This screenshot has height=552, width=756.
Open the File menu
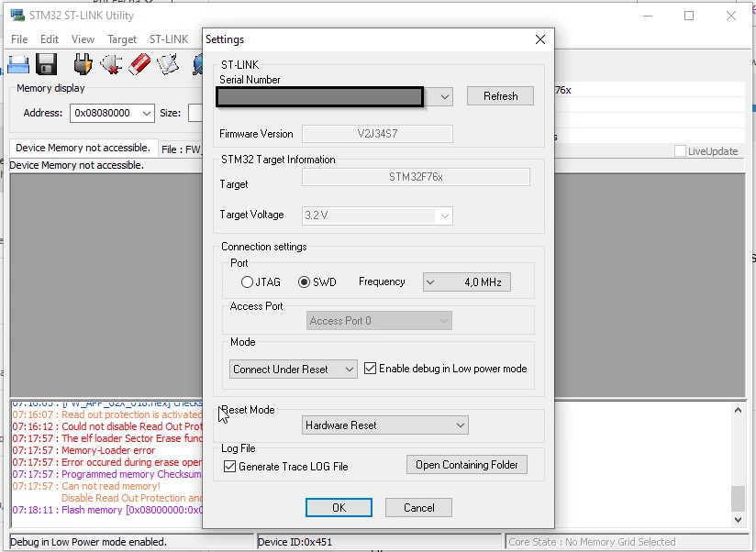tap(19, 39)
